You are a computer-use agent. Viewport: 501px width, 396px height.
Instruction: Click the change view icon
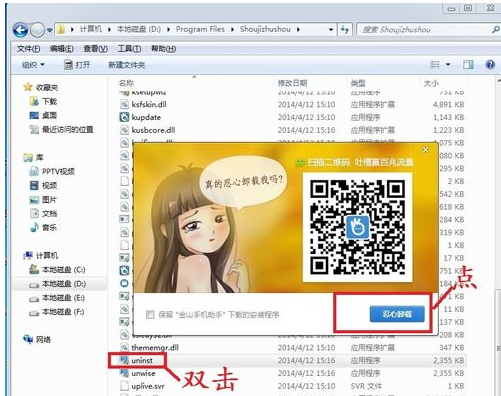coord(435,64)
